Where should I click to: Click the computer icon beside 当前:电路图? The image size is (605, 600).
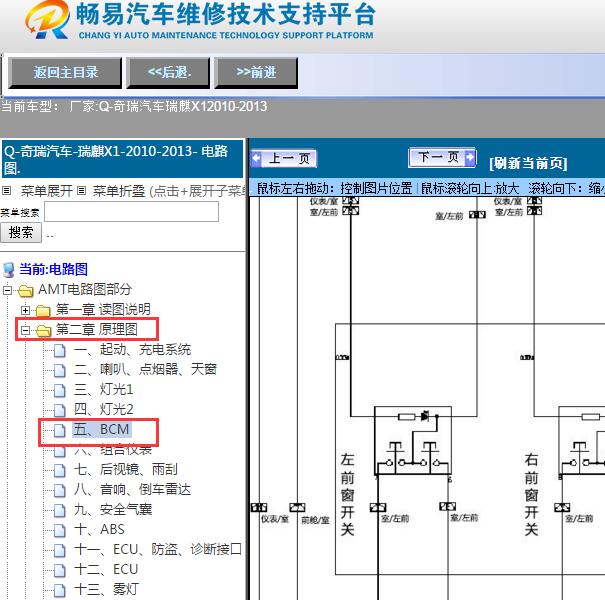click(x=9, y=270)
